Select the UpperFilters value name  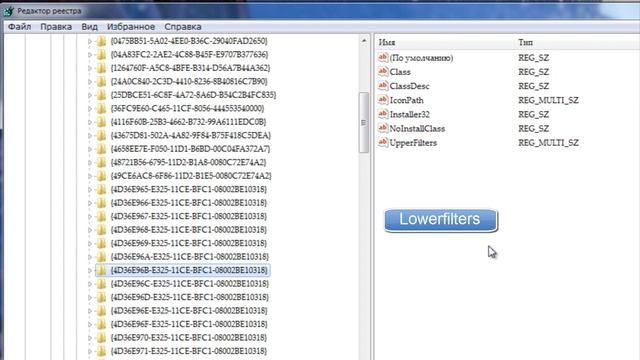(x=413, y=142)
